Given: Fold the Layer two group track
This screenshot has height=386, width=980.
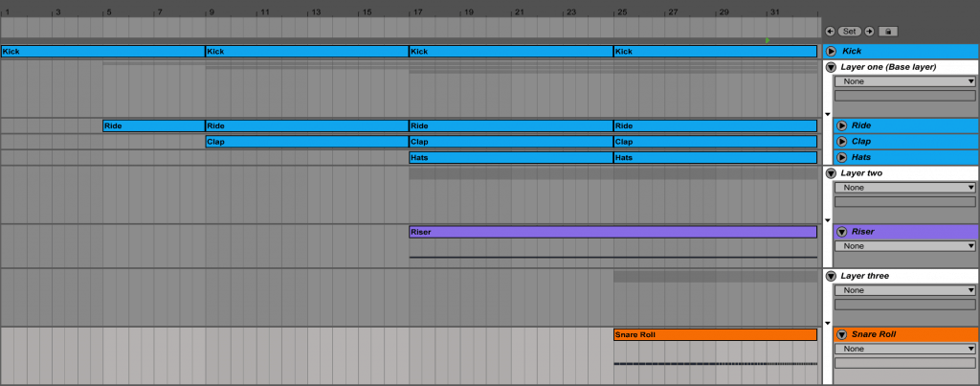Looking at the screenshot, I should [832, 173].
